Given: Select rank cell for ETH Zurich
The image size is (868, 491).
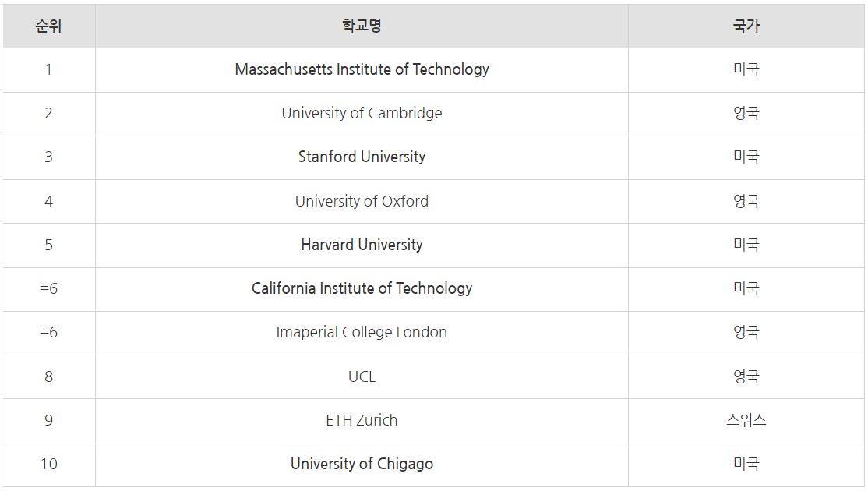Looking at the screenshot, I should click(x=48, y=420).
